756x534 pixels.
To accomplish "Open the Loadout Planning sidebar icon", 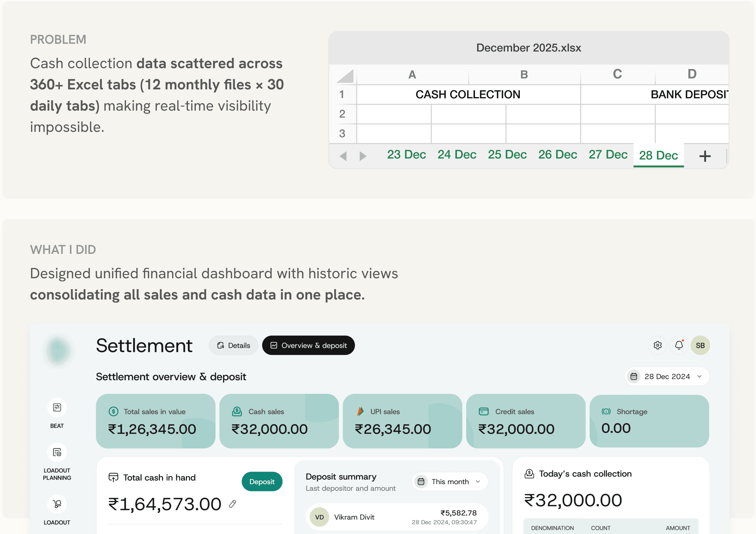I will coord(57,452).
